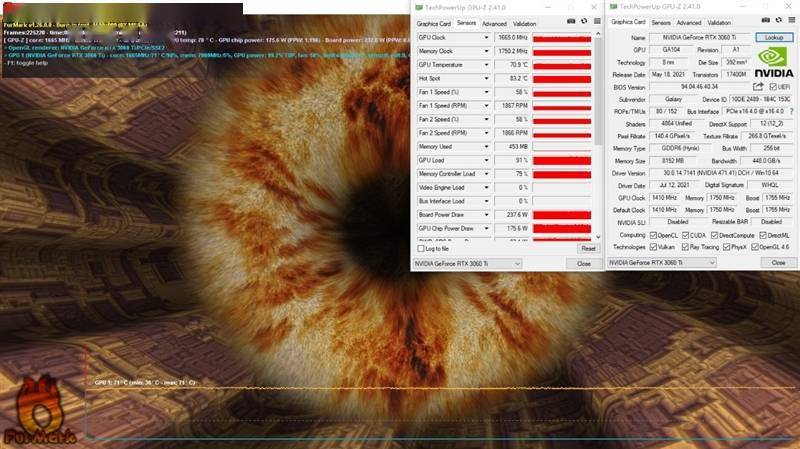This screenshot has width=800, height=449.
Task: Open Advanced tab in right GPU-Z window
Action: (x=689, y=22)
